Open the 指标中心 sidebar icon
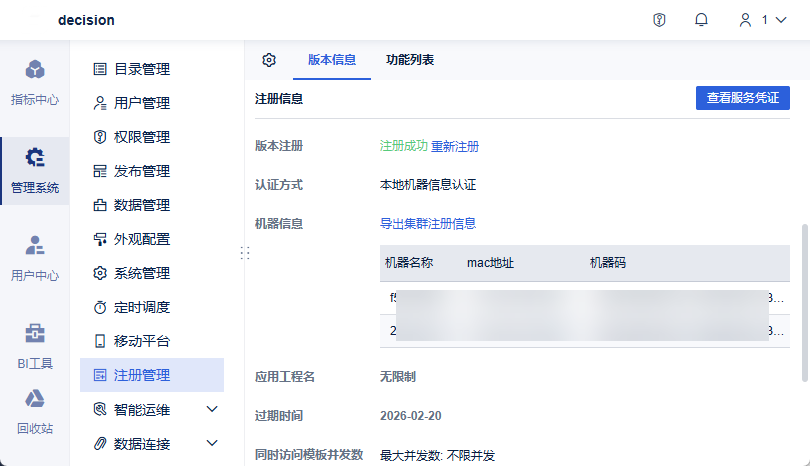 pyautogui.click(x=35, y=82)
